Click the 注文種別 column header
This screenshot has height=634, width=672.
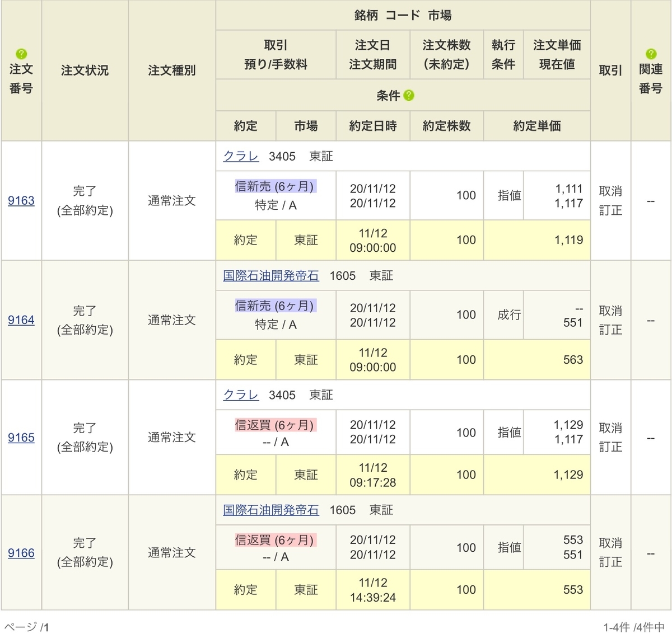click(172, 71)
